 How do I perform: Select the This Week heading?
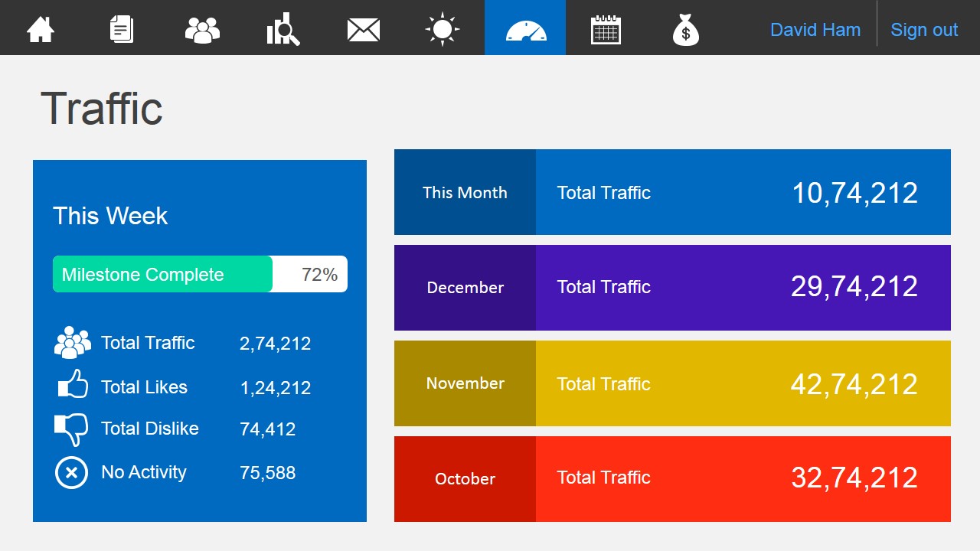110,216
